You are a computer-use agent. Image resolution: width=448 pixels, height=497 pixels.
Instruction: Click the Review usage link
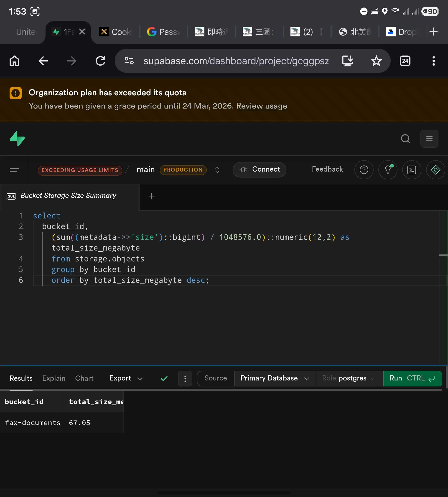tap(261, 106)
